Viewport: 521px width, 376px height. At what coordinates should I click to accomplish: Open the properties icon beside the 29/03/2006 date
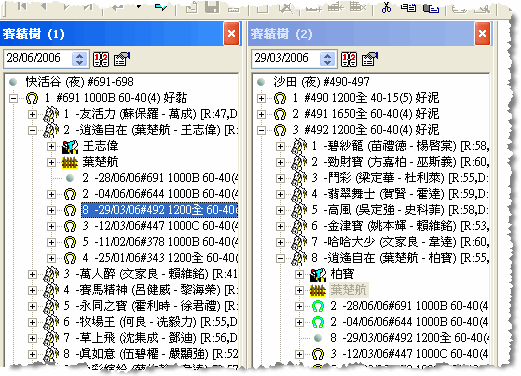(x=370, y=59)
